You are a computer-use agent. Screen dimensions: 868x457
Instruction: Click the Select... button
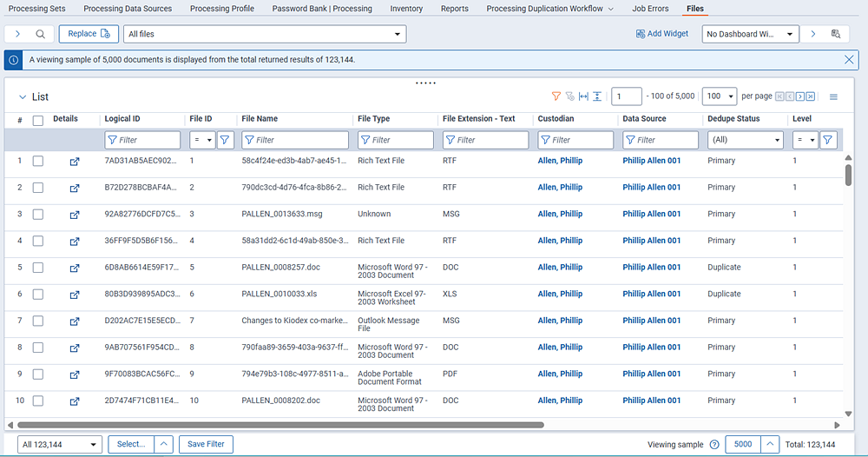click(131, 444)
